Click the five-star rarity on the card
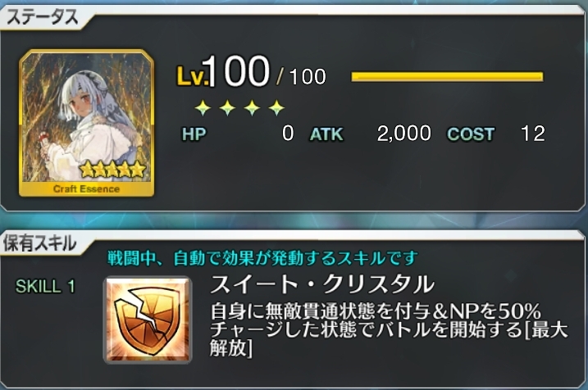Screen dimensions: 588x390 (x=112, y=169)
